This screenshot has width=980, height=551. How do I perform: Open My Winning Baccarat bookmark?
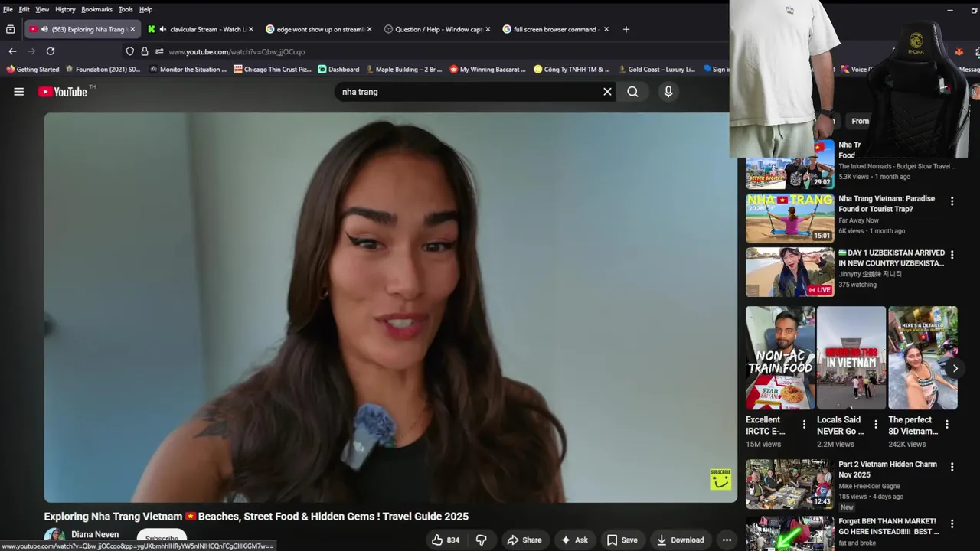click(488, 69)
